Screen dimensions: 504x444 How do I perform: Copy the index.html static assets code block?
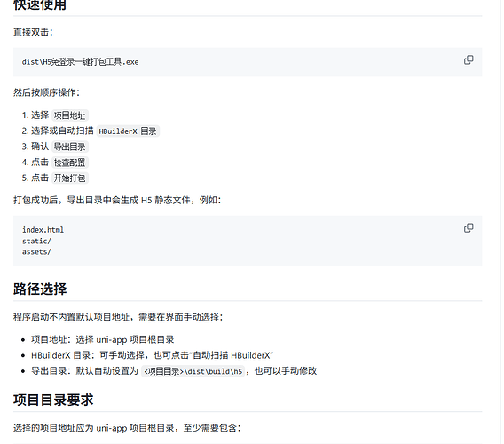[469, 228]
